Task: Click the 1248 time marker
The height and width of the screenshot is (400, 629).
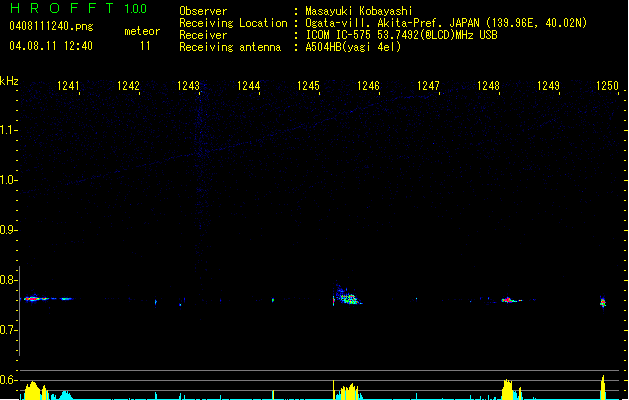Action: (x=488, y=86)
